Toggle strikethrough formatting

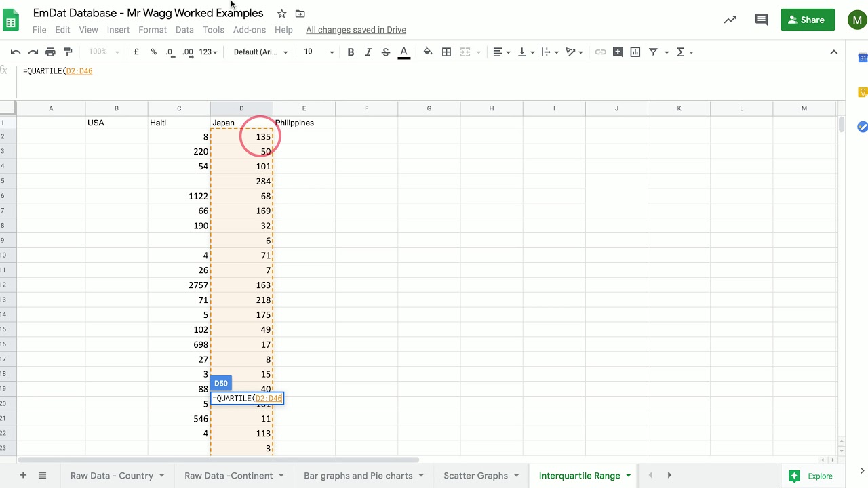coord(386,52)
